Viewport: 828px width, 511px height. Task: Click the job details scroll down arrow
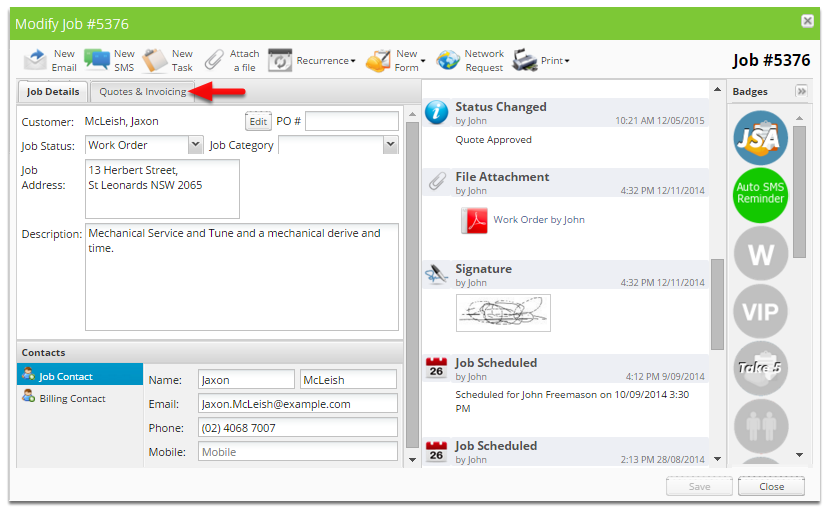pyautogui.click(x=412, y=460)
